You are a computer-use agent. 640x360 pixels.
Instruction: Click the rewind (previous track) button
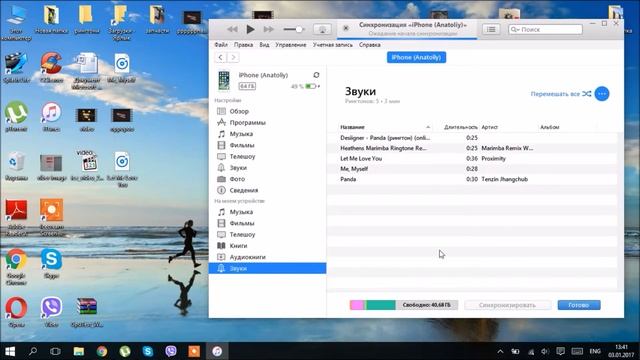tap(232, 29)
